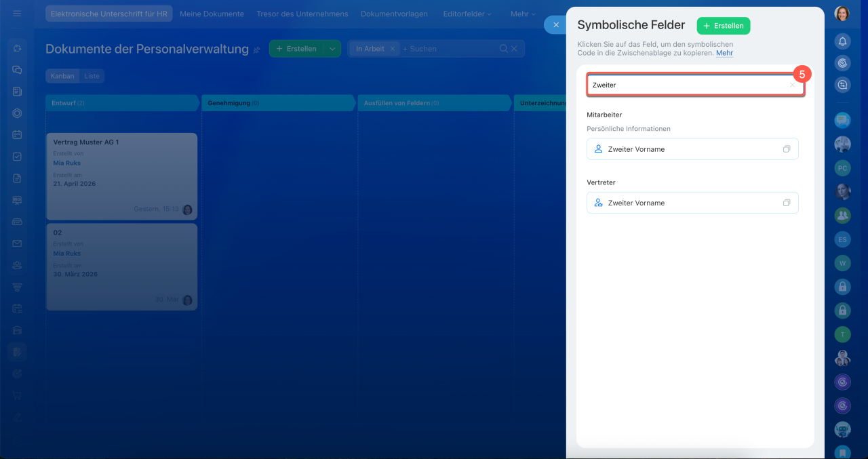
Task: Click Erstellen in Symbolische Felder panel
Action: tap(723, 26)
